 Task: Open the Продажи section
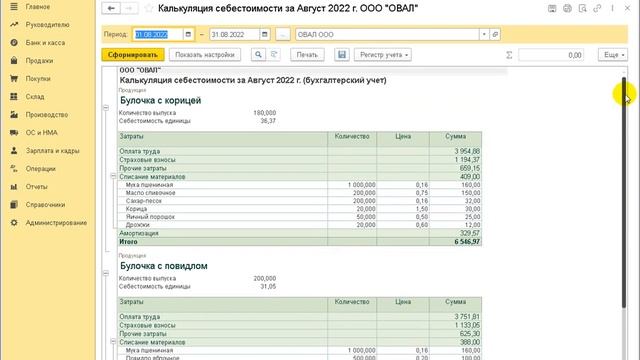[x=39, y=61]
